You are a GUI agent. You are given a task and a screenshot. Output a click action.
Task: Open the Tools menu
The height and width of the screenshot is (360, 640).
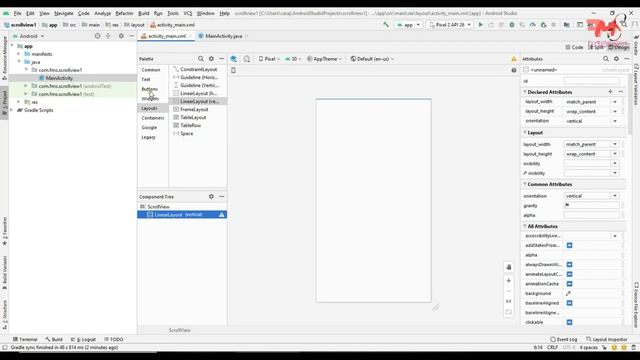[173, 13]
